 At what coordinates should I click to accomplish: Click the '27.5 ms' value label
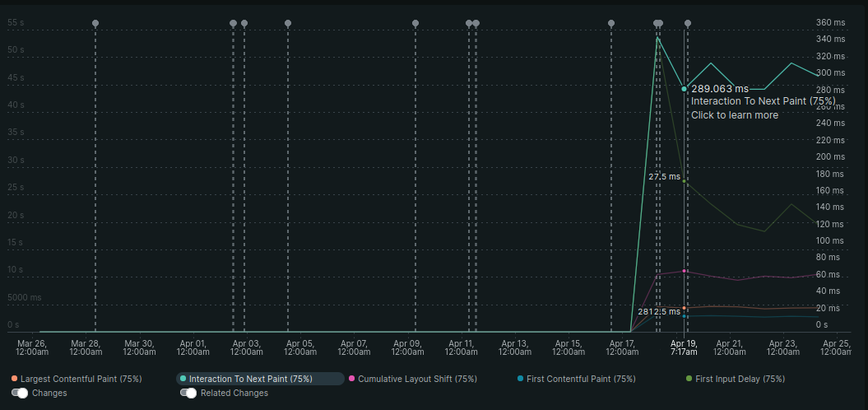pyautogui.click(x=664, y=177)
